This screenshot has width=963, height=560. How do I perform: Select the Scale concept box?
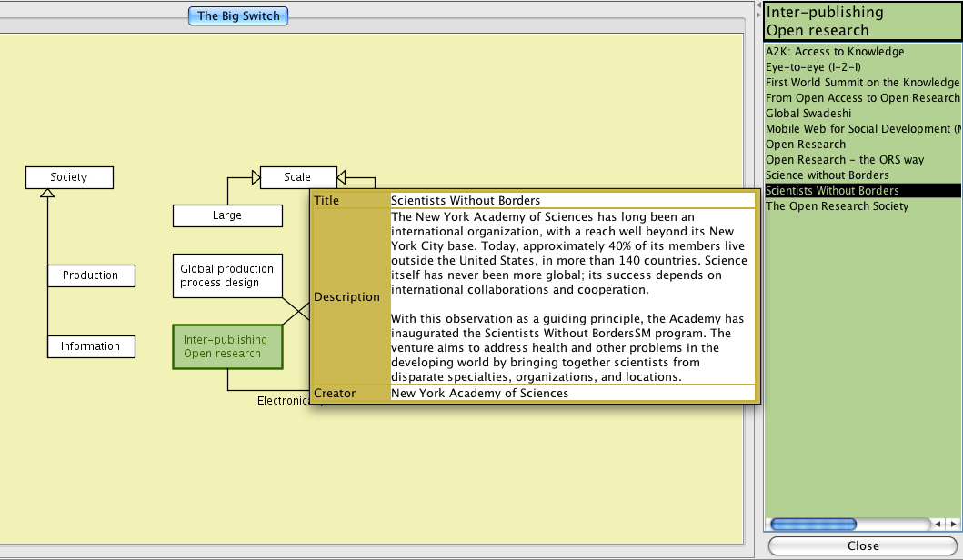(297, 177)
